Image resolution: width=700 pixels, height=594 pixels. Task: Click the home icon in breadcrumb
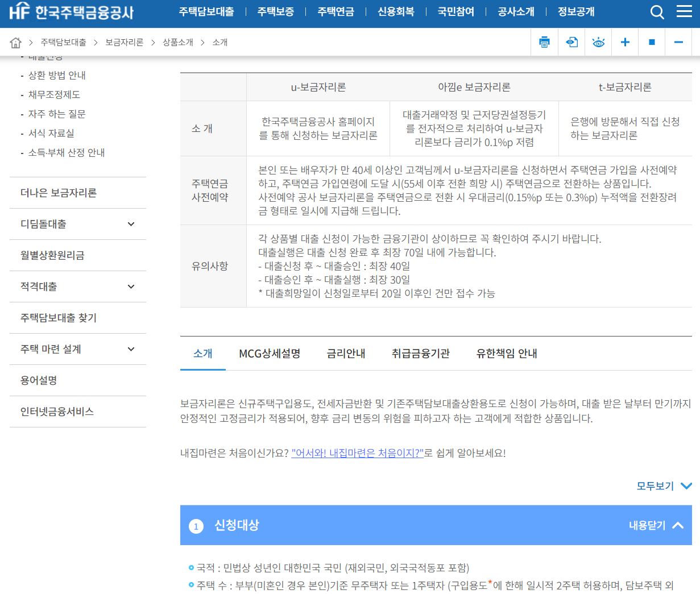16,43
